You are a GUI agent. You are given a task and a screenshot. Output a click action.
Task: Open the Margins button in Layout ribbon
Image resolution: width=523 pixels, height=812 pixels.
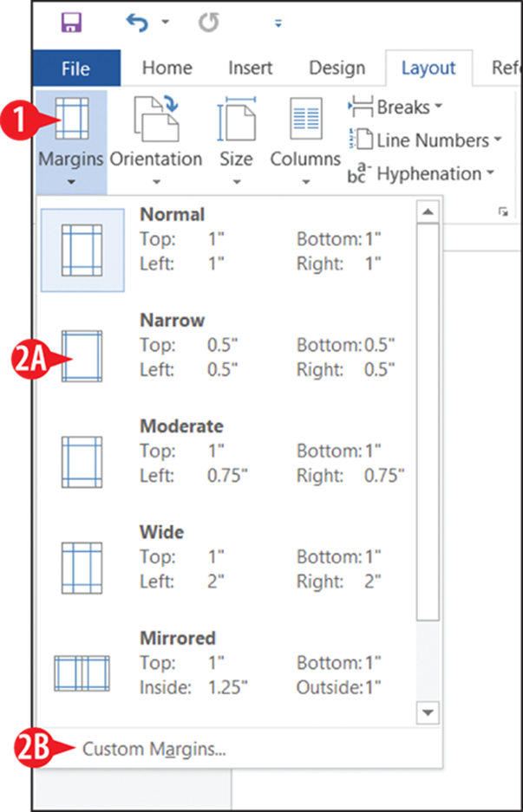[x=71, y=140]
